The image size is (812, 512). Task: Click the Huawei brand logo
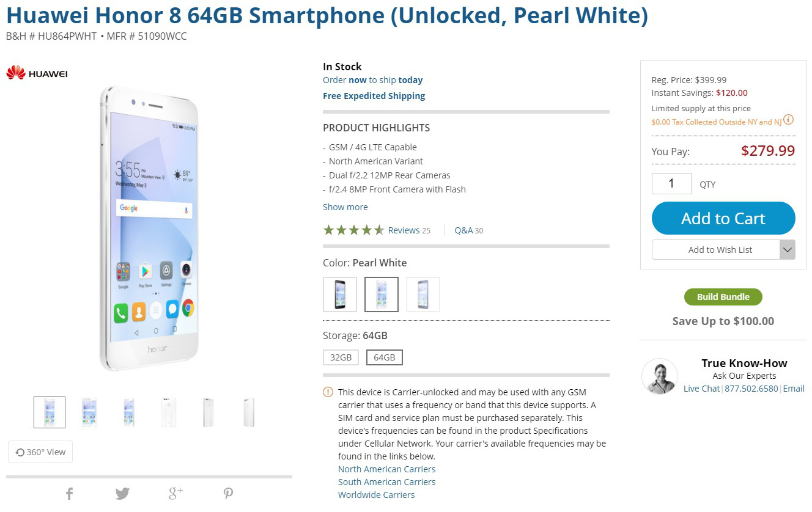click(37, 74)
